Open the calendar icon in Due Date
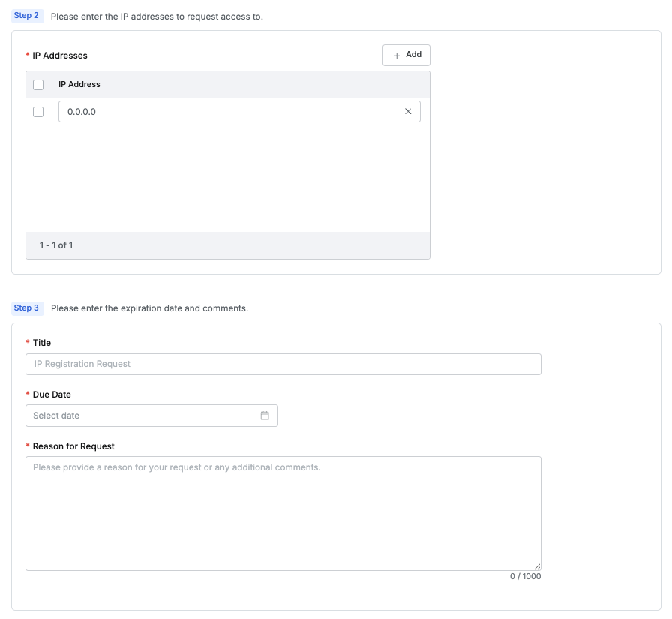672x619 pixels. pyautogui.click(x=265, y=416)
